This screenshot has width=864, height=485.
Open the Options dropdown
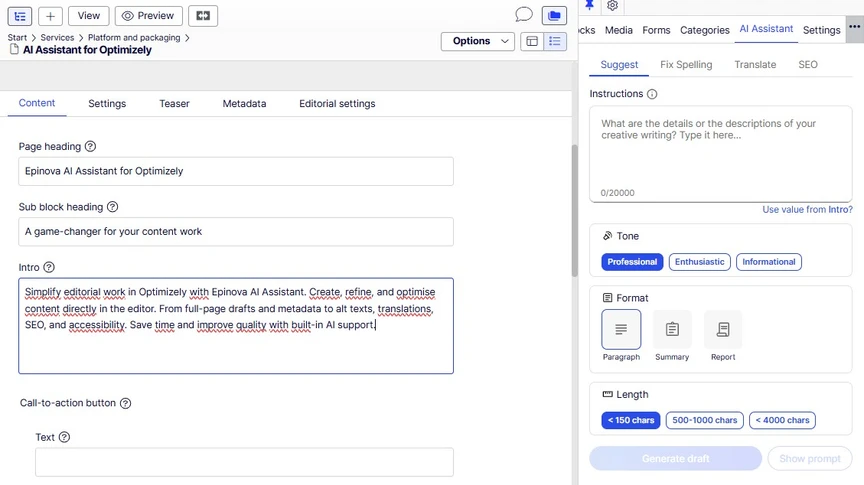(x=478, y=41)
